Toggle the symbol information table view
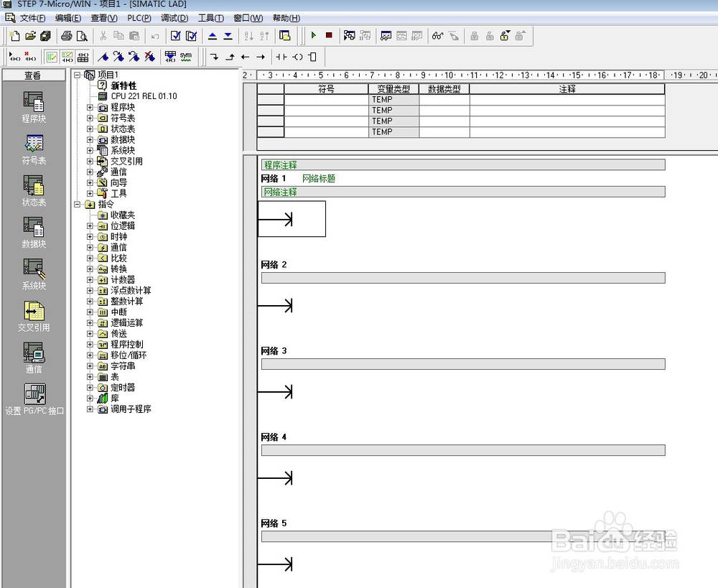718x588 pixels. click(83, 57)
